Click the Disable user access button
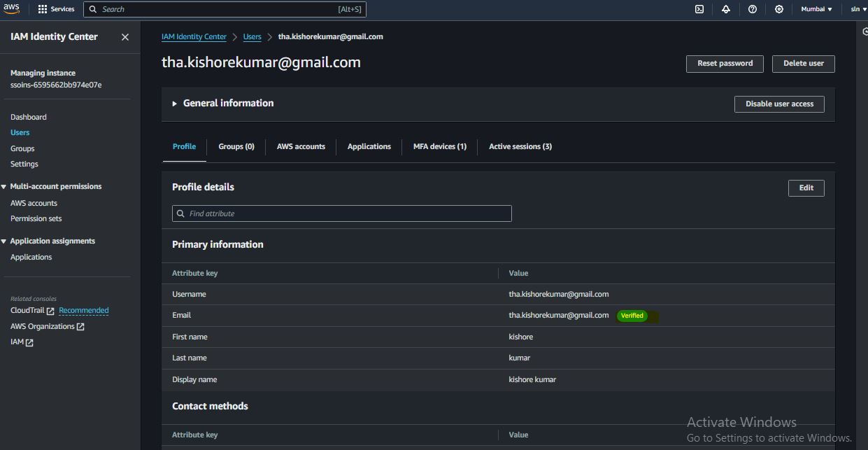This screenshot has width=868, height=450. coord(779,104)
